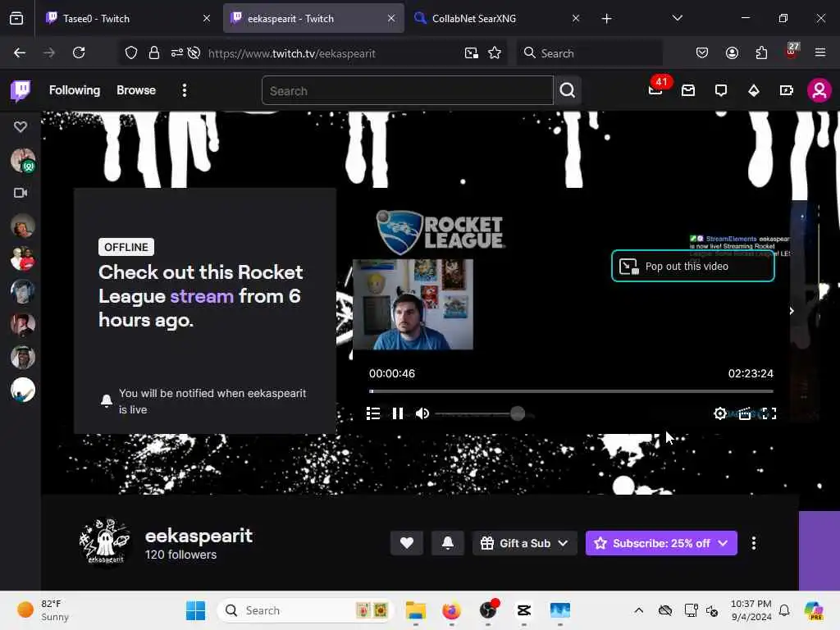Click the site security padlock icon
This screenshot has width=840, height=630.
point(154,52)
